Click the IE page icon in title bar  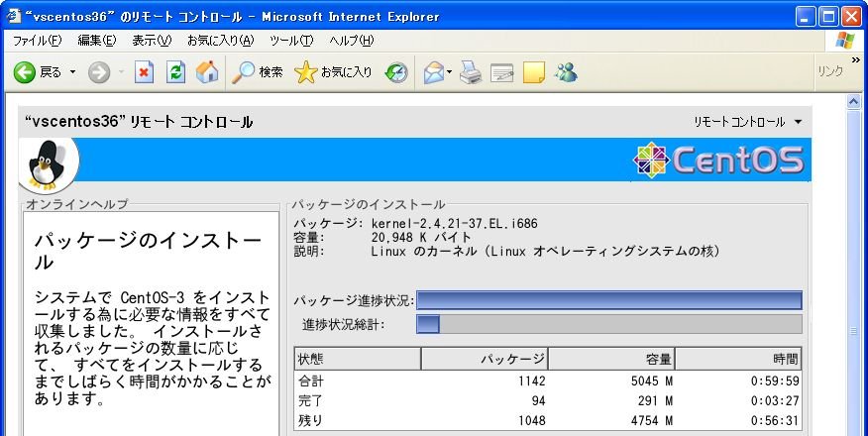click(14, 16)
